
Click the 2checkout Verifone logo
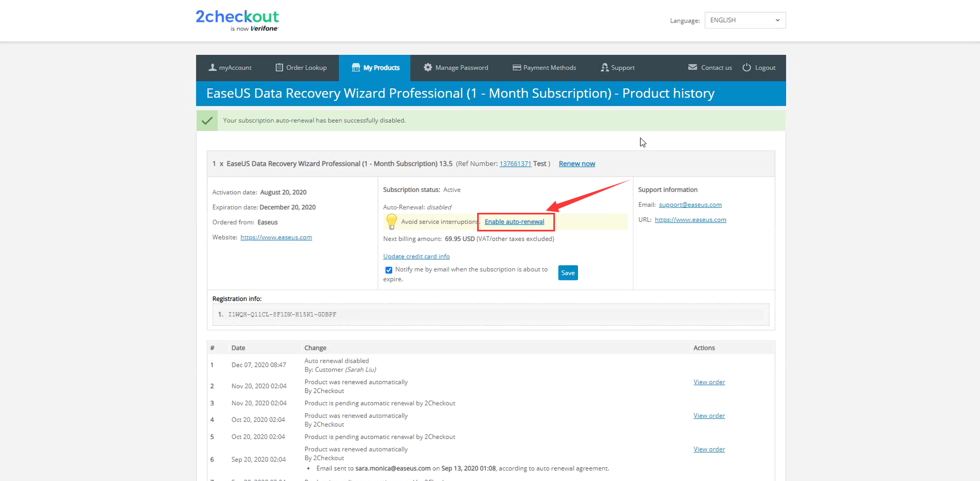click(237, 20)
